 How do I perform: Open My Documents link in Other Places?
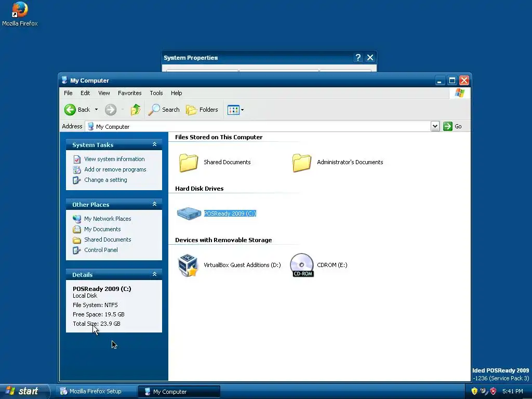click(x=102, y=229)
